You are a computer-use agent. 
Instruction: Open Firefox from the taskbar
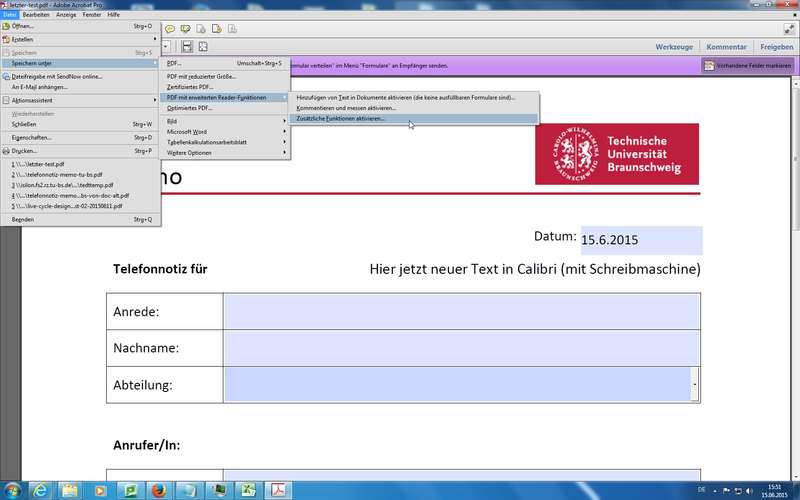[x=157, y=489]
